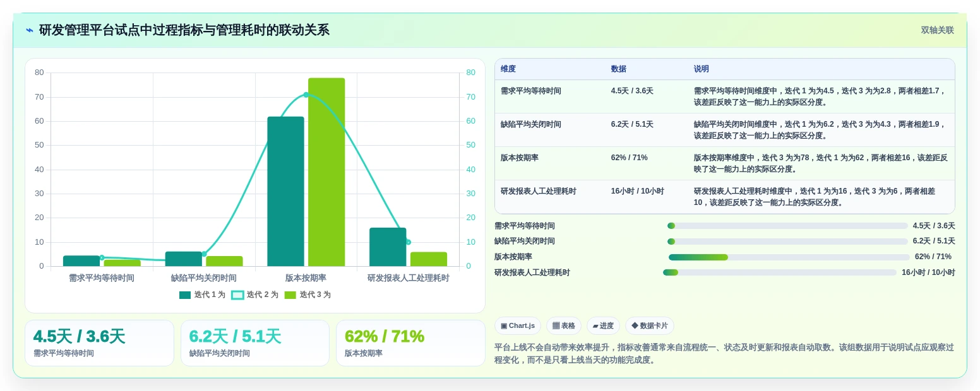This screenshot has width=980, height=391.
Task: Click the dark teal 迭代 1 legend color box
Action: [185, 295]
